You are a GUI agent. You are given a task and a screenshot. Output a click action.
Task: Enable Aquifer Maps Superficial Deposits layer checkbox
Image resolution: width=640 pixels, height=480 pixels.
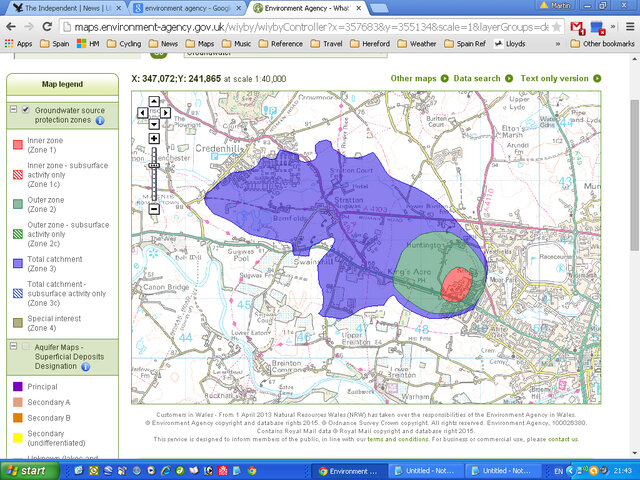click(x=26, y=346)
